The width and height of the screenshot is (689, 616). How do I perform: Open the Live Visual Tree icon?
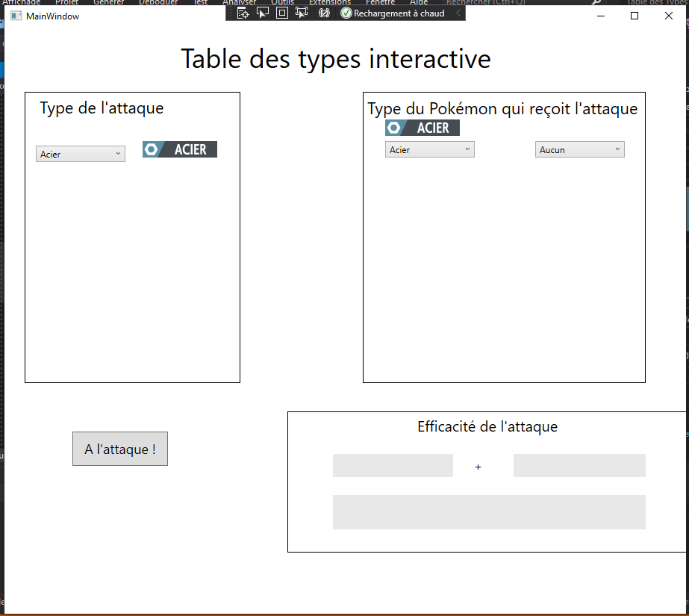(x=243, y=12)
